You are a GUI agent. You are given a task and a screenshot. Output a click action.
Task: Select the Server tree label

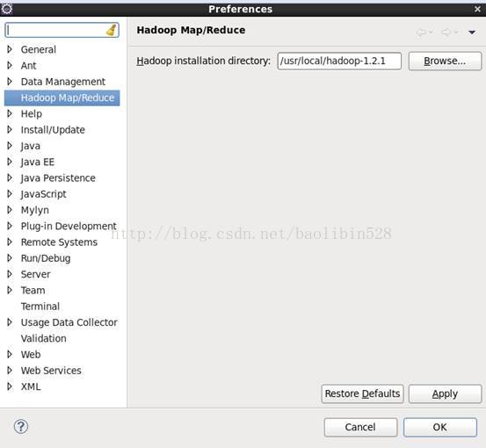[35, 274]
